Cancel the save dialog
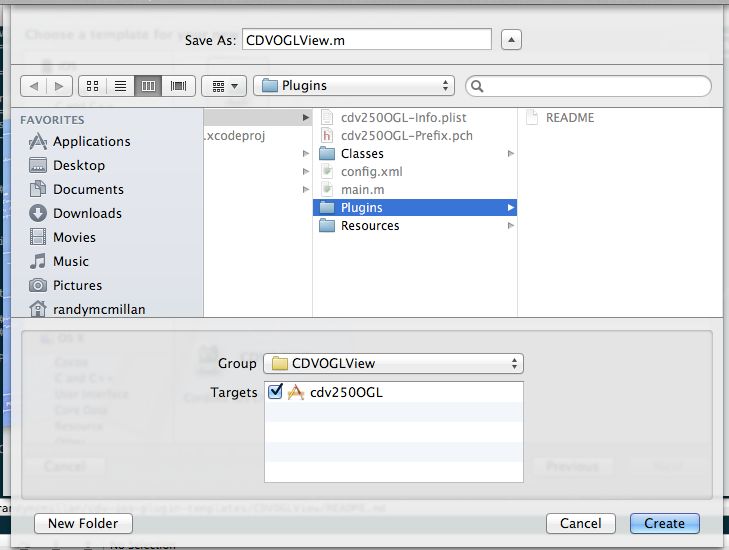This screenshot has height=550, width=729. point(581,523)
